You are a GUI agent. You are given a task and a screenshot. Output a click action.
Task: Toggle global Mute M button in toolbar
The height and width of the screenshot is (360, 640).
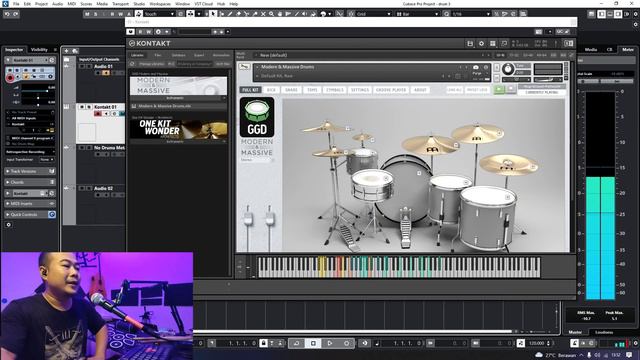tap(87, 14)
